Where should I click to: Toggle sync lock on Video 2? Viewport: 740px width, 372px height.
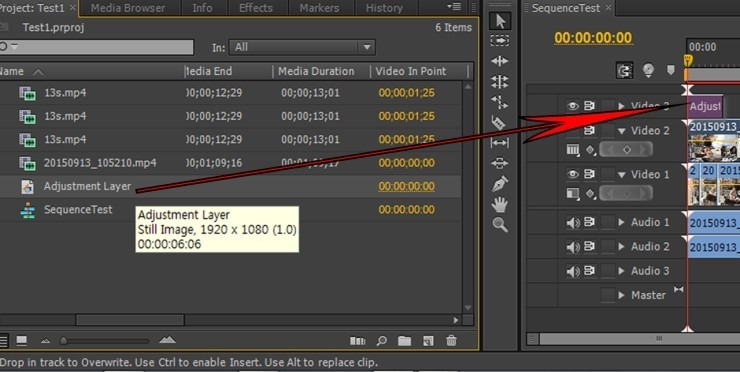(589, 130)
